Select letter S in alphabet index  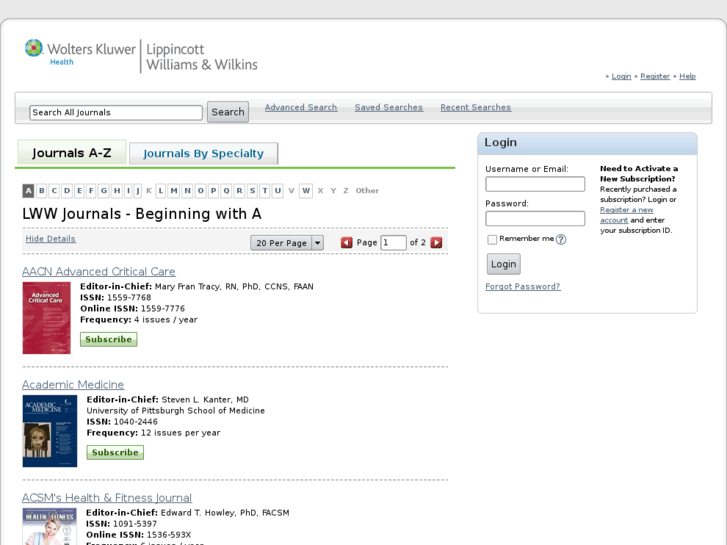tap(252, 191)
